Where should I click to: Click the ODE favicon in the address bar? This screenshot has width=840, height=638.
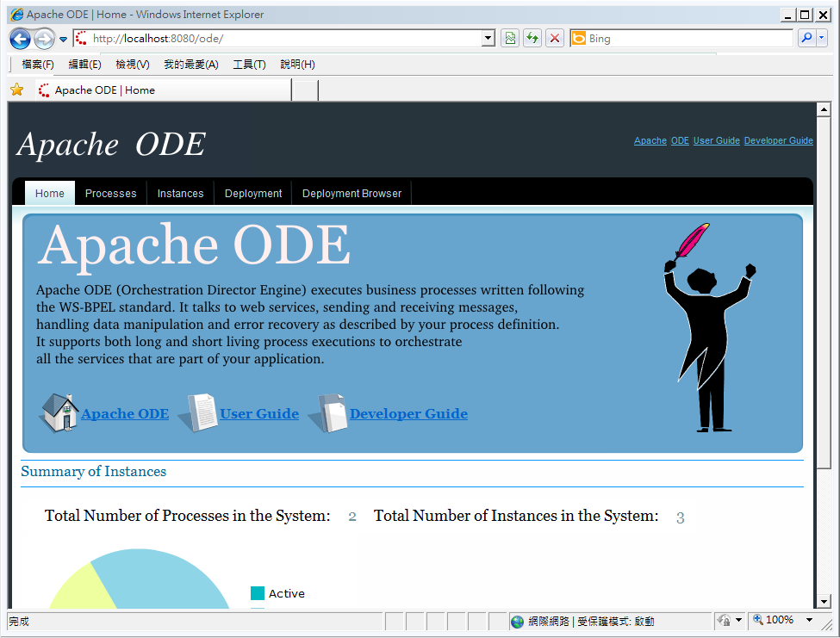(x=82, y=38)
